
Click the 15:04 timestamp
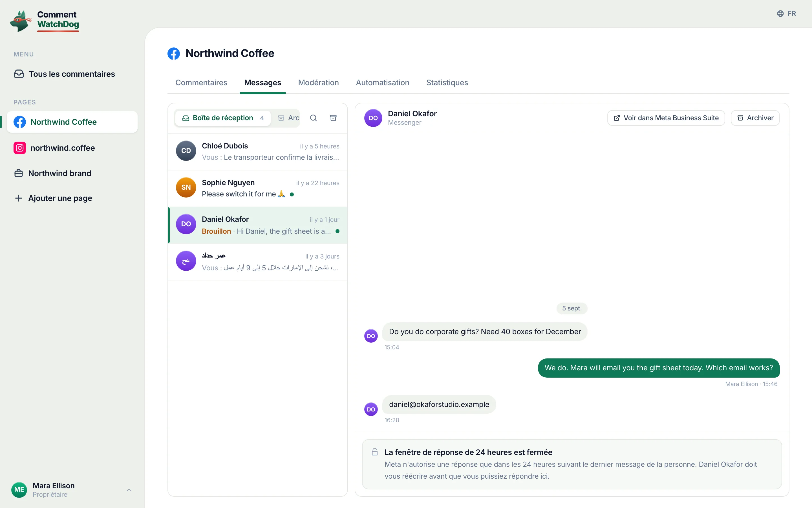click(392, 347)
